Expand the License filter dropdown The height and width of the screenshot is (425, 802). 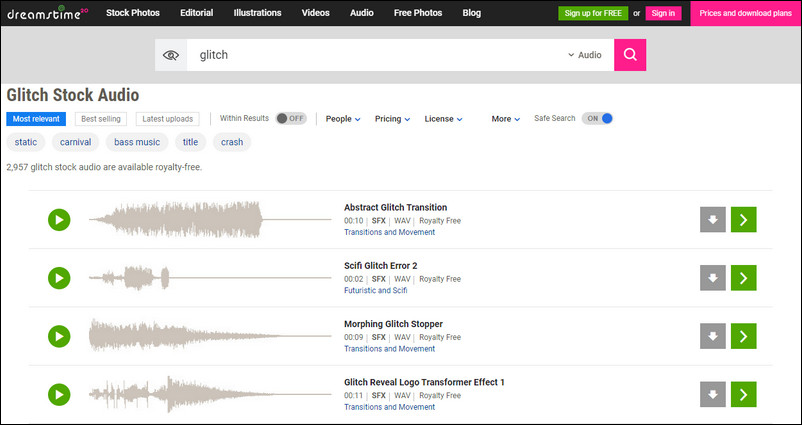443,119
